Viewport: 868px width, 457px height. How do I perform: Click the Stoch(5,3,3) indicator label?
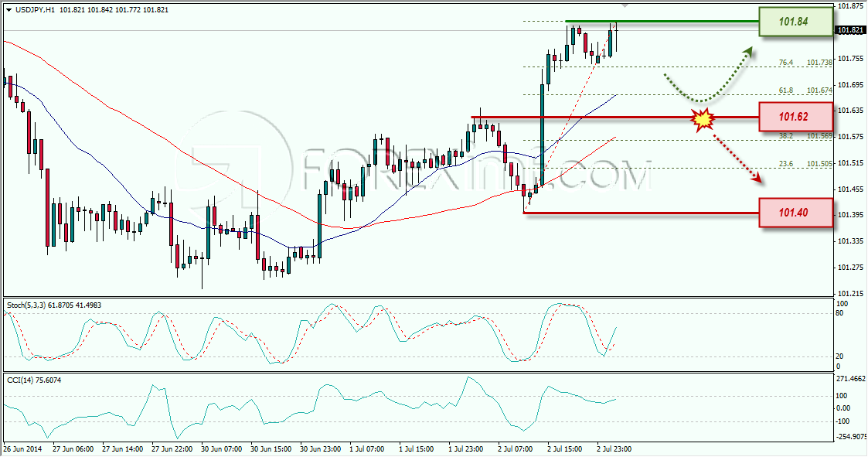[x=54, y=305]
